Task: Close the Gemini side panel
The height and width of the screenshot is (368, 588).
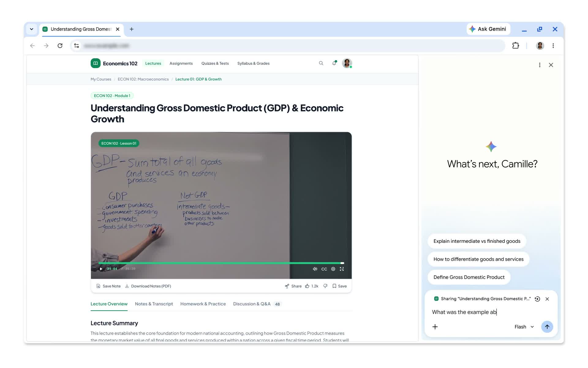Action: [551, 65]
